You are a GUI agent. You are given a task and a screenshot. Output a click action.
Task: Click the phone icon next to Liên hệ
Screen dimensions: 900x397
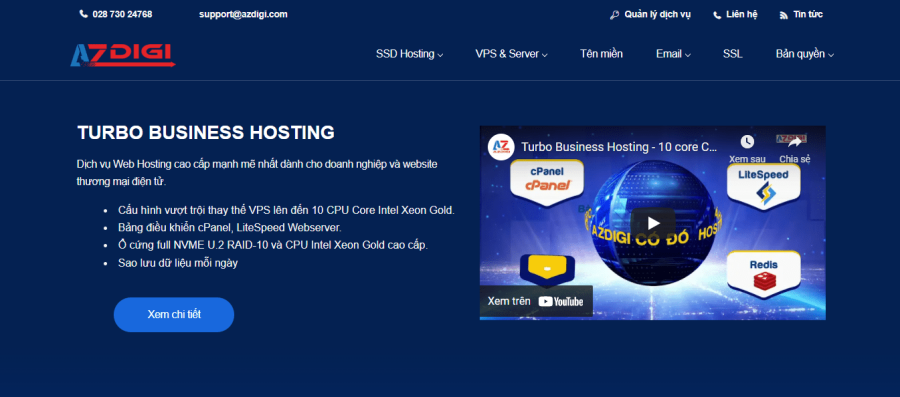[717, 15]
